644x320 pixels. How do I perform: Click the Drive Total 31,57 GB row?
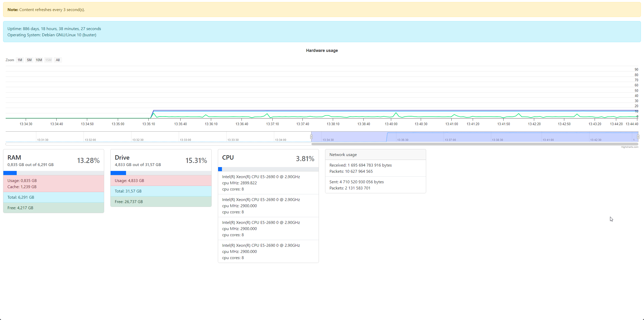click(161, 191)
